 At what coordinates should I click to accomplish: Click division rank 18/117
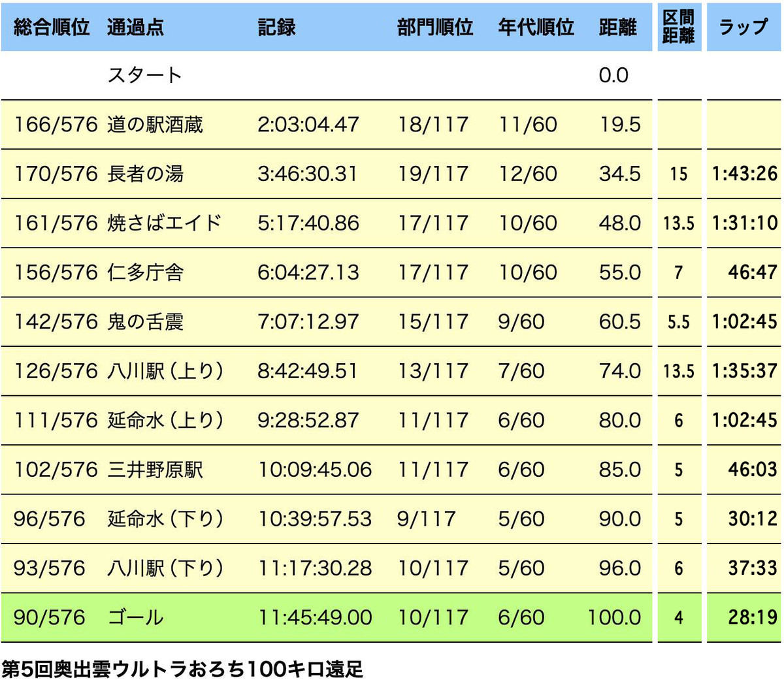tap(433, 125)
